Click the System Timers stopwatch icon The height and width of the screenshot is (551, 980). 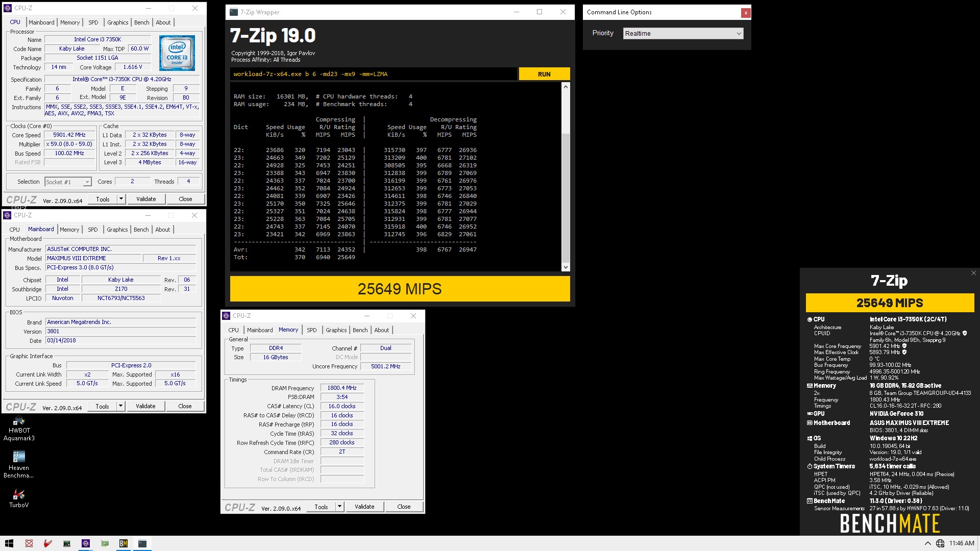(810, 466)
